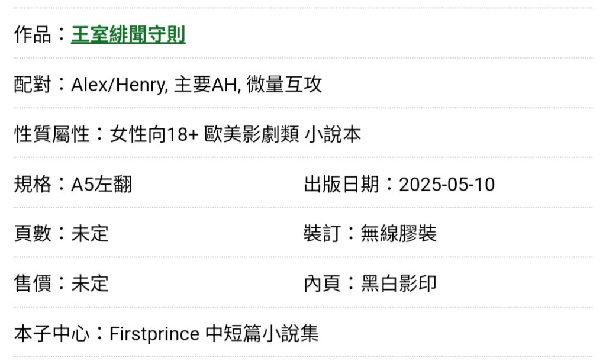The width and height of the screenshot is (606, 364).
Task: Click the 本子中心 label
Action: click(x=52, y=333)
